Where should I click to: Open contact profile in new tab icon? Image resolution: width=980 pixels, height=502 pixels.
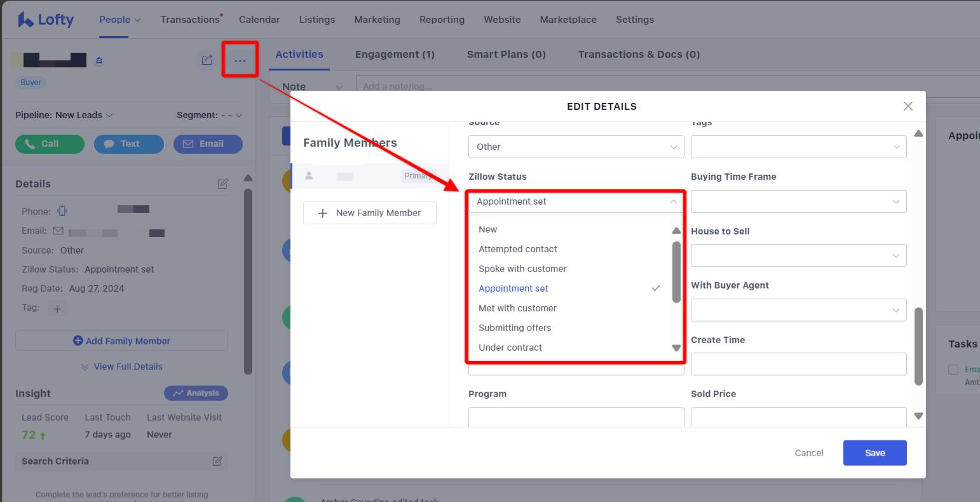(206, 60)
